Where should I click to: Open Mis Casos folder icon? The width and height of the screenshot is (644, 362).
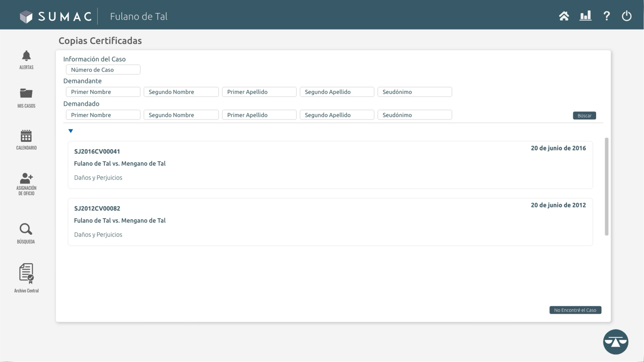click(26, 93)
